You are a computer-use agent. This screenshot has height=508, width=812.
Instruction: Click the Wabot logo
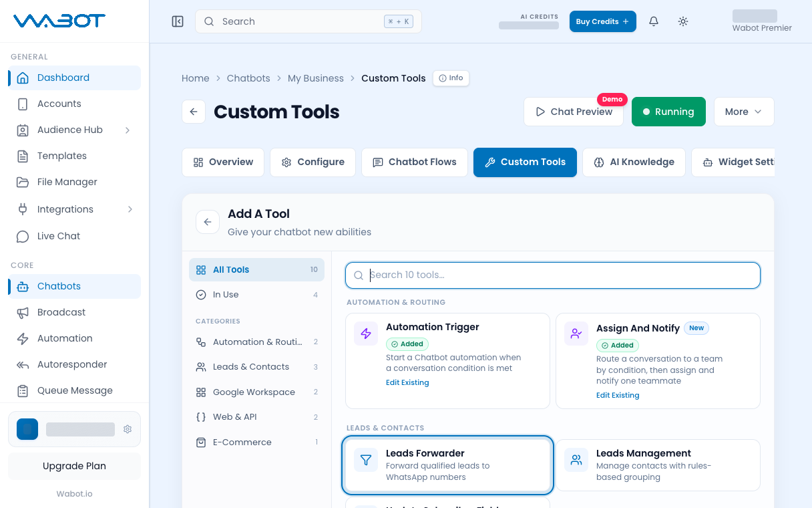[x=59, y=21]
